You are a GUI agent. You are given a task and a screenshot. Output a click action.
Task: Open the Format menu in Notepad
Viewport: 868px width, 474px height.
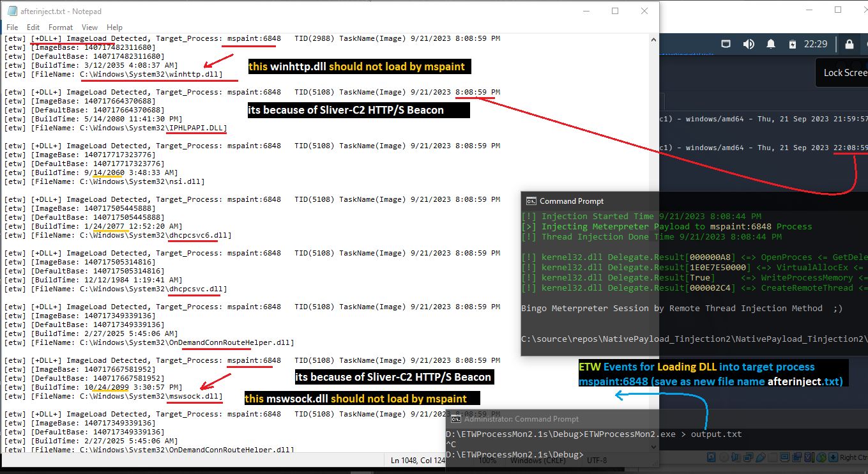61,27
